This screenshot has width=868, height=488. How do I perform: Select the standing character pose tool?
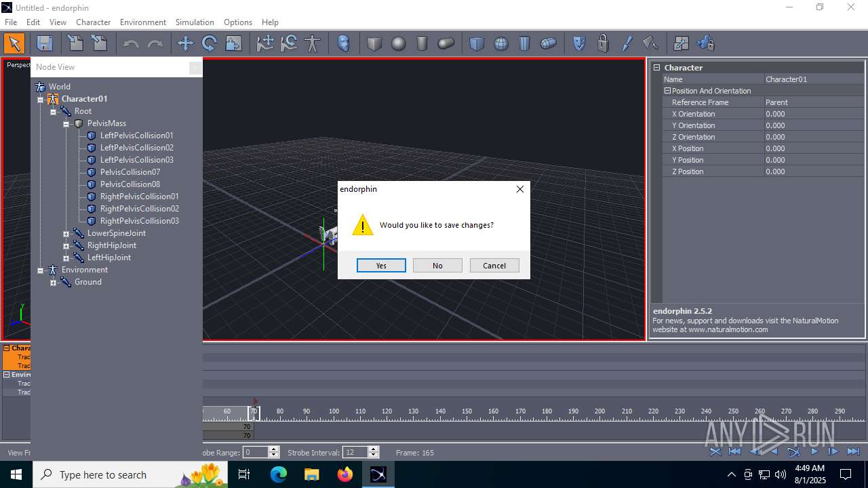(x=313, y=44)
